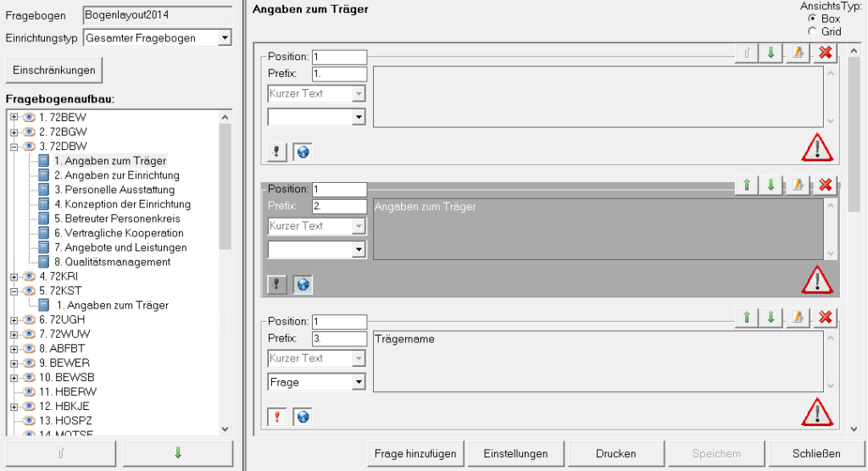Screen dimensions: 868x471
Task: Click globe icon in Trägername question box
Action: 303,417
